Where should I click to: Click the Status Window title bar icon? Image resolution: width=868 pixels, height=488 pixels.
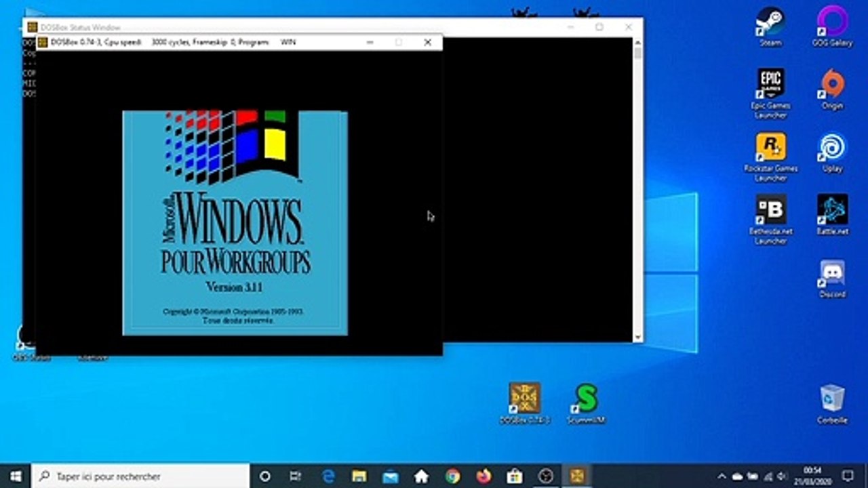(x=32, y=27)
